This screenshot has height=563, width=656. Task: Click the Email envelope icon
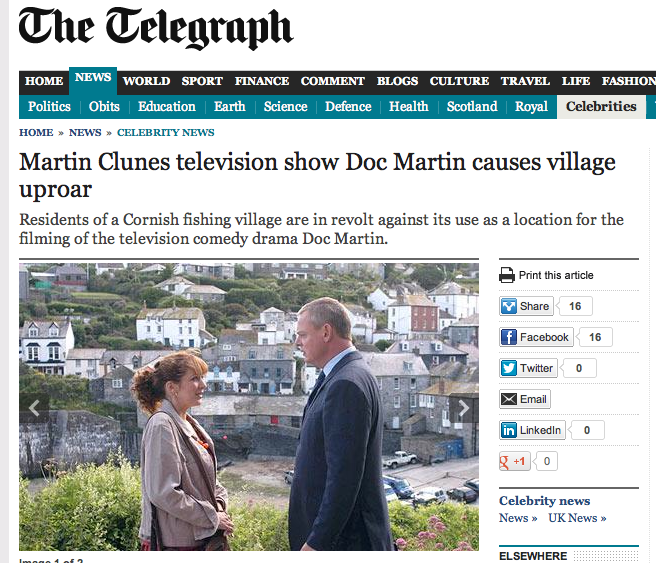tap(508, 399)
